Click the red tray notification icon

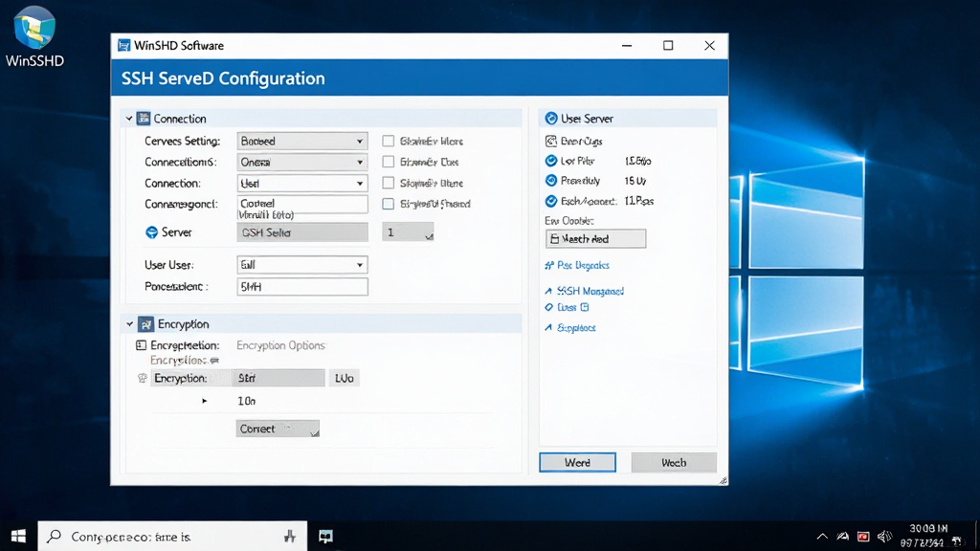[863, 537]
